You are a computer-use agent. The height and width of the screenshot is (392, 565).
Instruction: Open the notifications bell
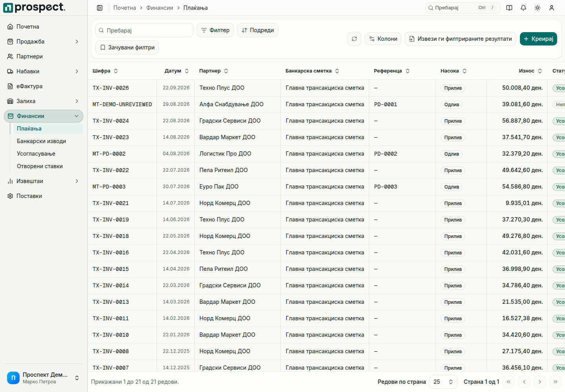(x=523, y=8)
